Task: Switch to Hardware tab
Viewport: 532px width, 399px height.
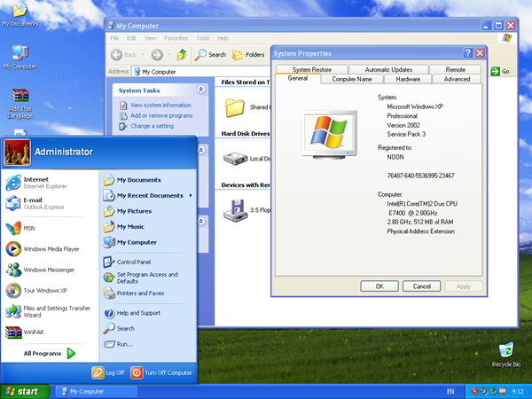Action: point(408,79)
